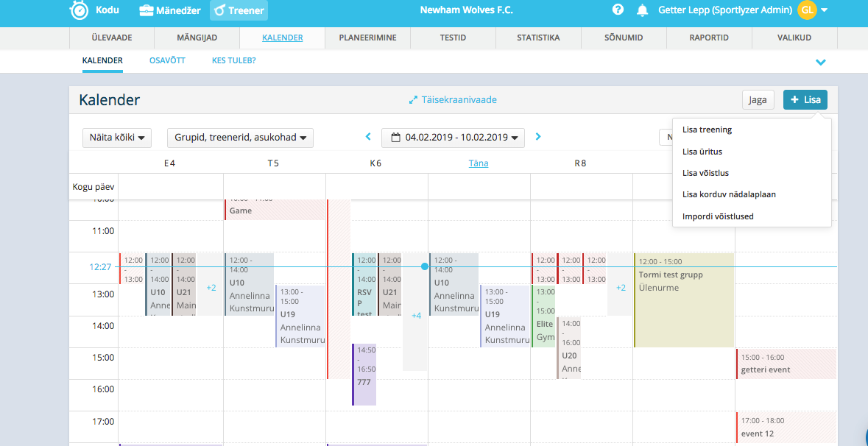Open the ÜLEVAADE tab
868x446 pixels.
point(111,38)
